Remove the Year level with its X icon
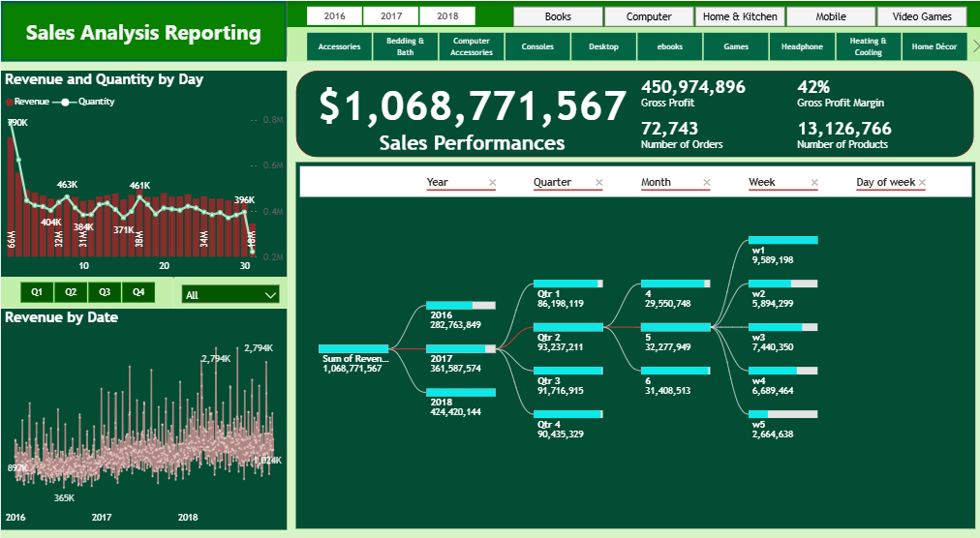Image resolution: width=980 pixels, height=538 pixels. (492, 183)
